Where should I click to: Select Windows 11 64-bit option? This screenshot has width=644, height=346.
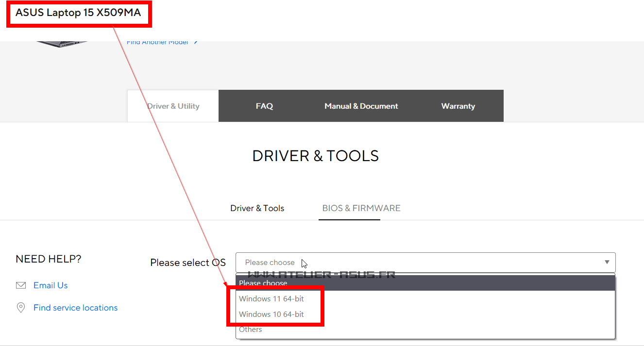271,299
